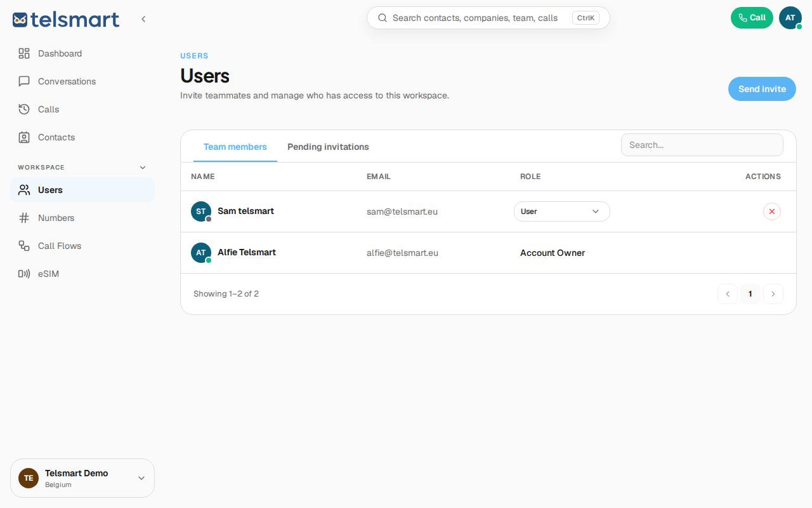Remove Sam telsmart with the red X

[x=772, y=211]
